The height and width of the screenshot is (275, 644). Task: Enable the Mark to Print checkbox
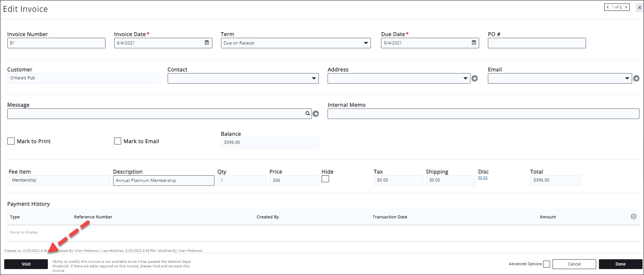11,141
